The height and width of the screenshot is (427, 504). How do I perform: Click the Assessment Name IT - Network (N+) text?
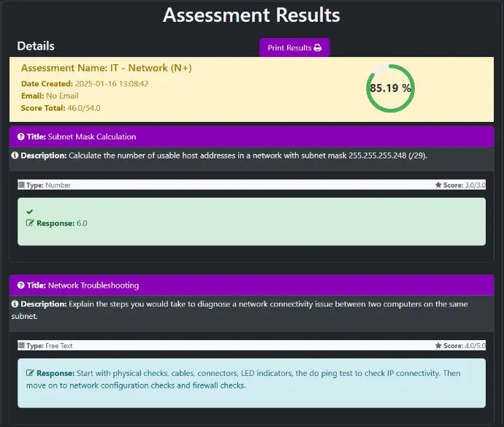pos(106,68)
